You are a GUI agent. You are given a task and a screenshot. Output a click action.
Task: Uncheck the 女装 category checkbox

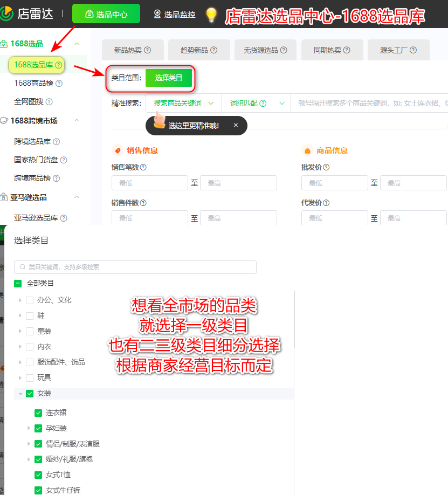[30, 393]
